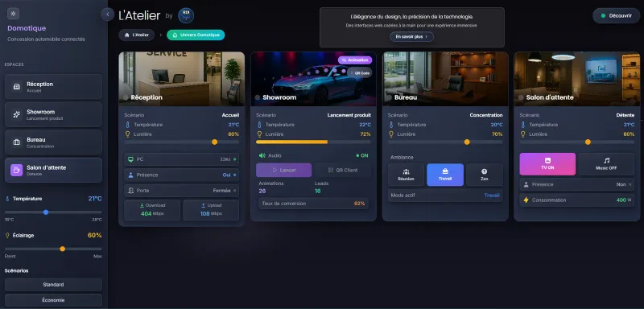Click the light bulb icon in Salon d'attente card

(522, 134)
